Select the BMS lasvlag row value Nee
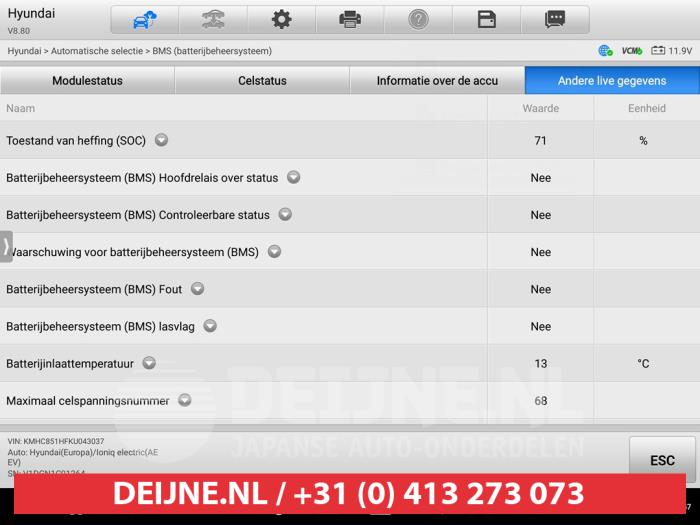 point(540,326)
